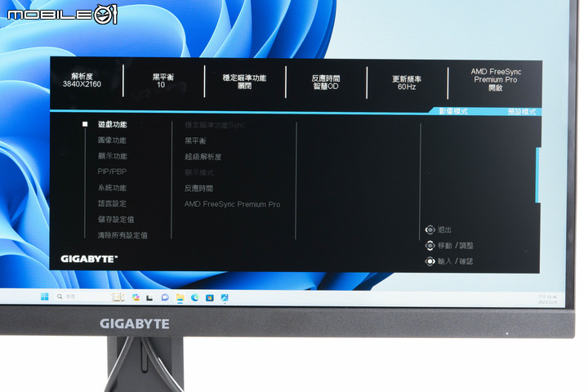Click the 退出 label

(445, 229)
